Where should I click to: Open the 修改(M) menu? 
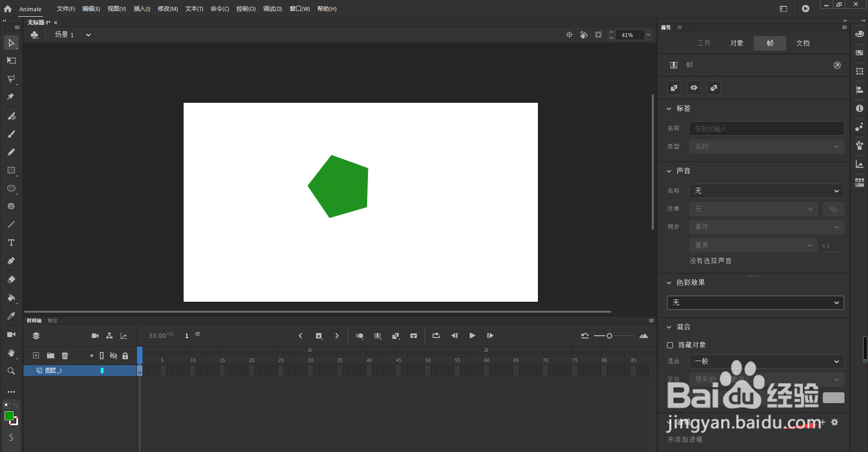click(168, 9)
